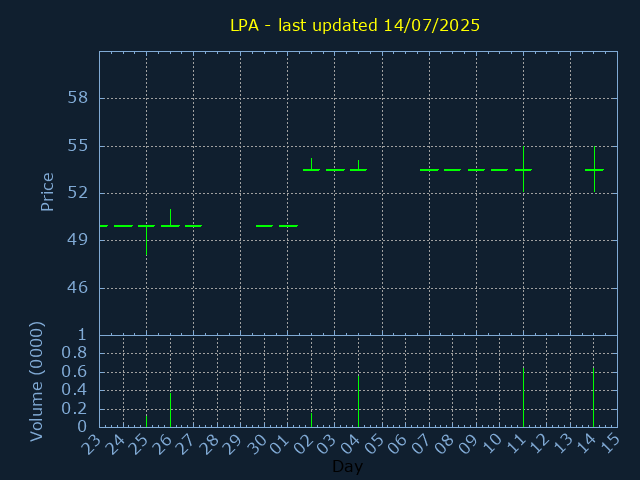
Task: Click day label 12 on x-axis
Action: 539,444
